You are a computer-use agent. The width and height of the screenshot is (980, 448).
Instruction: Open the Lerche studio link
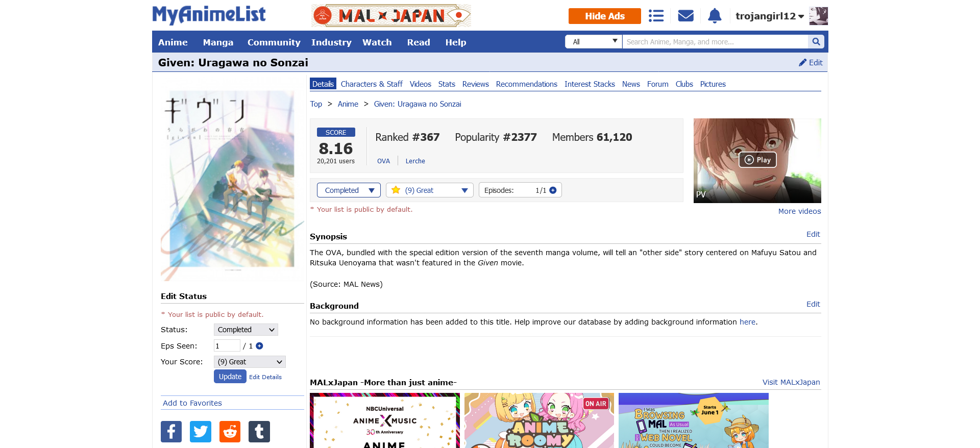(415, 161)
